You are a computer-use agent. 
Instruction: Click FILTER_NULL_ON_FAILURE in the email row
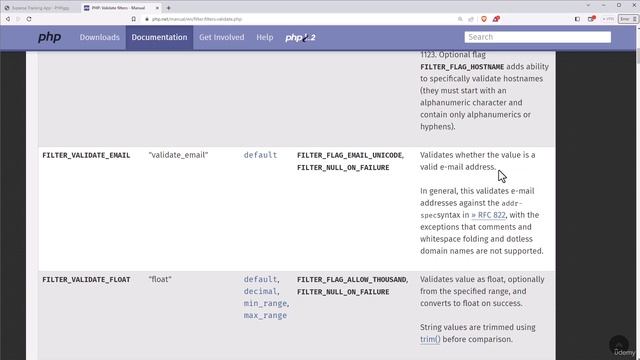coord(343,168)
